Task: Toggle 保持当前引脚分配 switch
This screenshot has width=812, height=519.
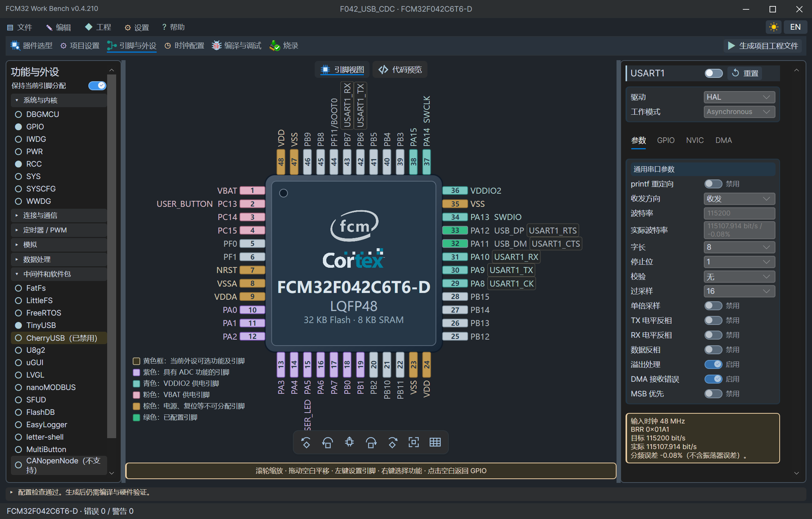Action: [x=97, y=86]
